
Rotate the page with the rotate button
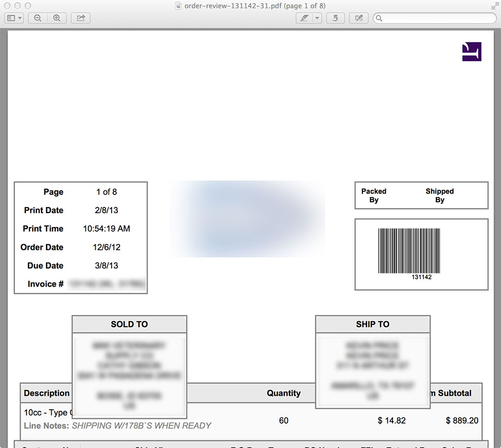tap(336, 18)
